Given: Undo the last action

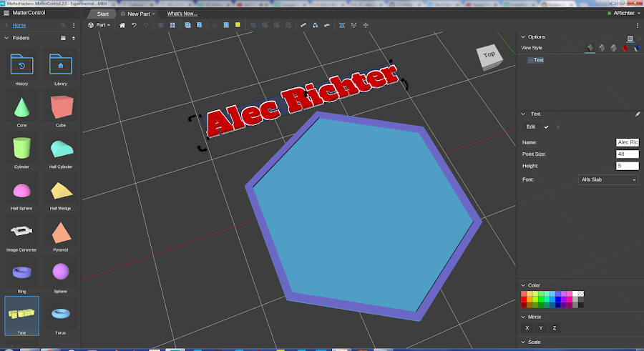Looking at the screenshot, I should 134,25.
